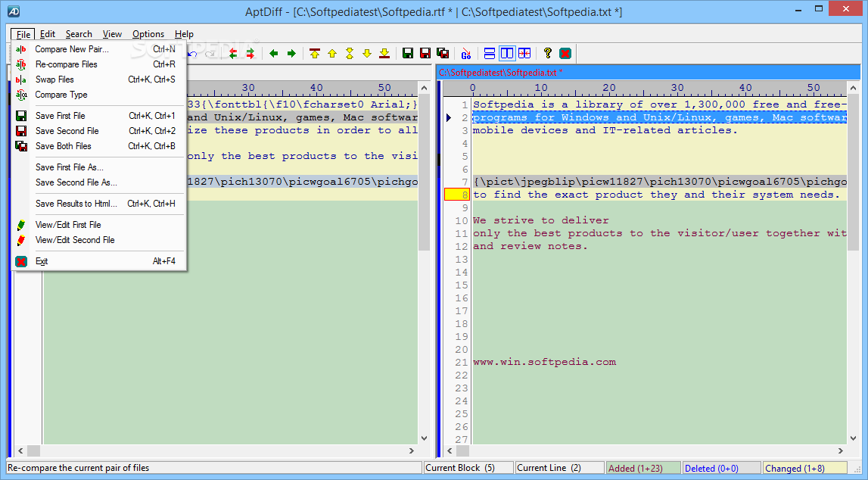Click line 1 text starting 'Softpedia is a library'
The image size is (868, 480).
tap(659, 104)
